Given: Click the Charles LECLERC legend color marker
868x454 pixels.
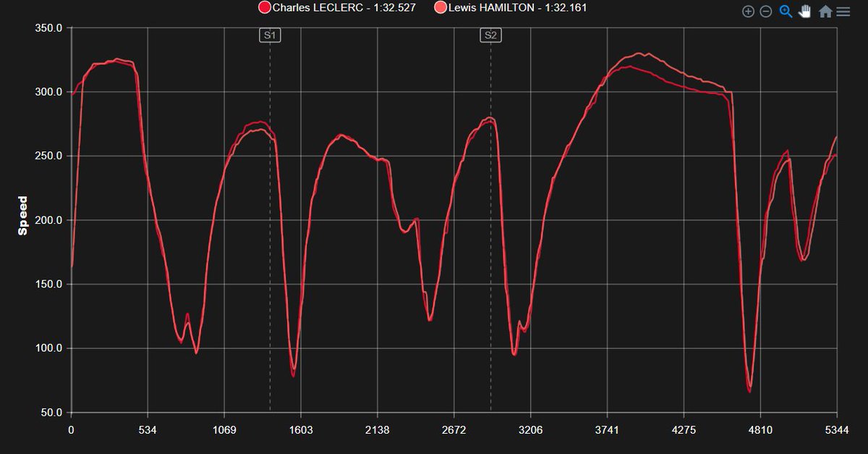Looking at the screenshot, I should click(265, 8).
